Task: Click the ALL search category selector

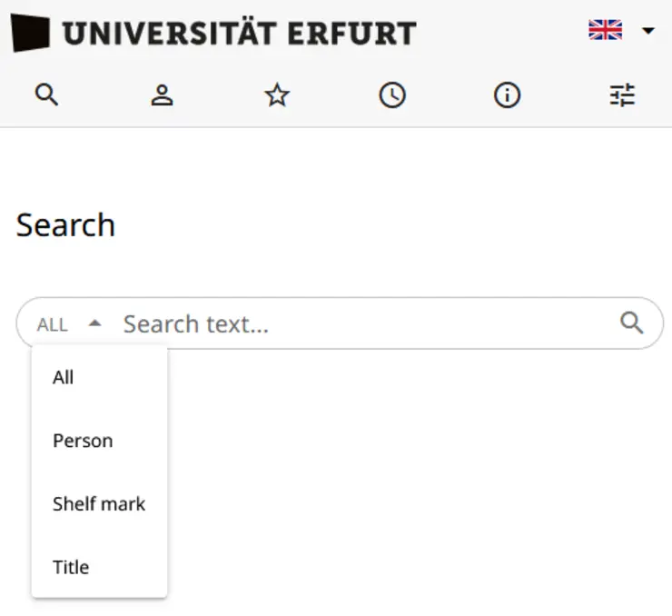Action: tap(53, 324)
